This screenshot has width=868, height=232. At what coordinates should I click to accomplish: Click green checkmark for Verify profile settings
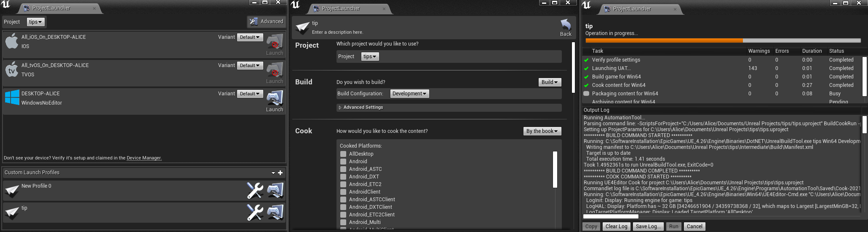[x=586, y=60]
